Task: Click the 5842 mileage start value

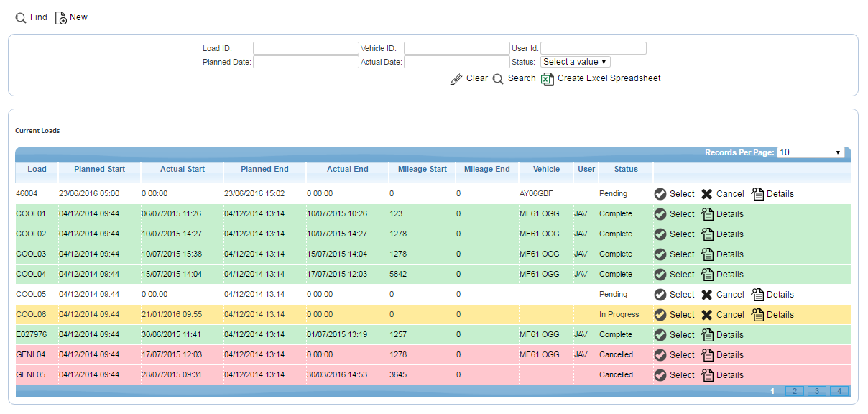Action: click(398, 275)
